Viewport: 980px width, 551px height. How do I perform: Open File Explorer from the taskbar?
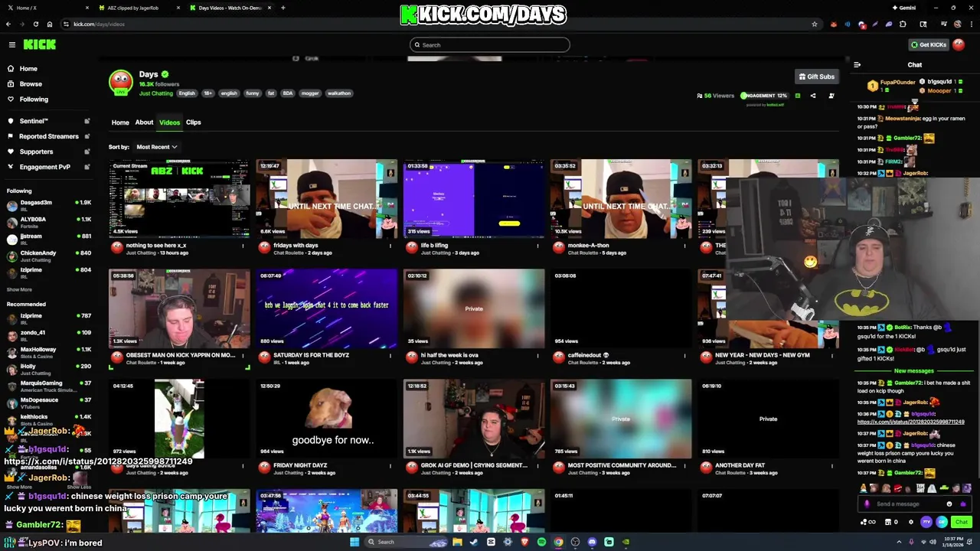[457, 542]
